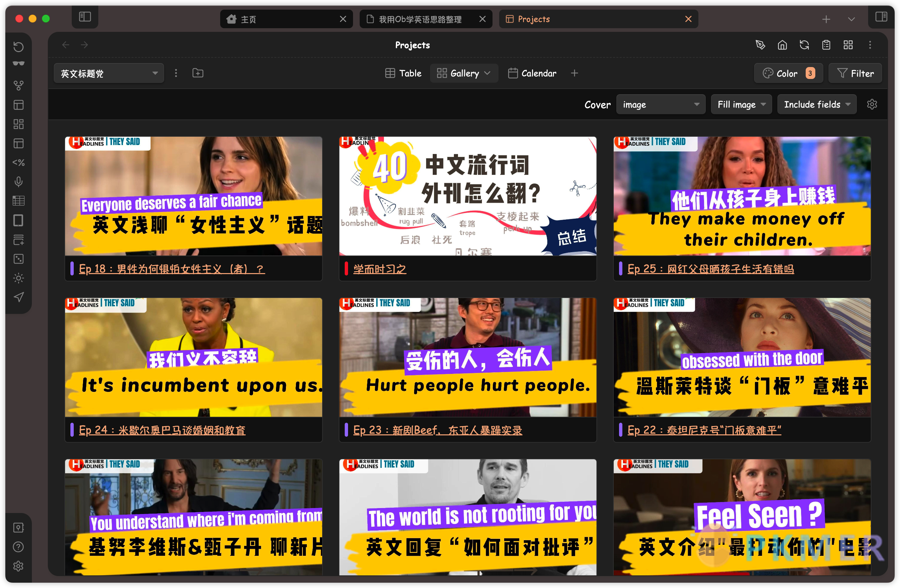The image size is (900, 588).
Task: Click the clipboard icon in header
Action: point(826,45)
